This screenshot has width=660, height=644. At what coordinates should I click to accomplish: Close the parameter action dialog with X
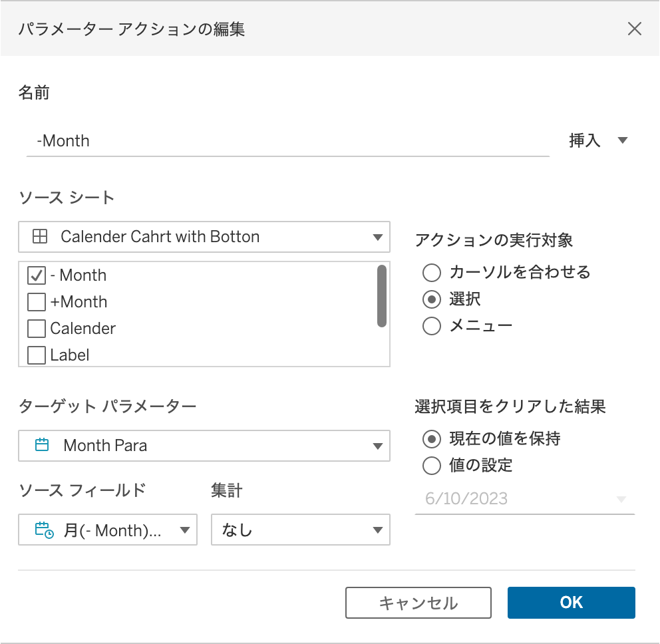coord(635,29)
